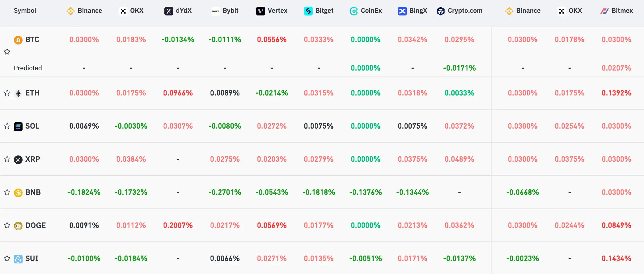Open the DOGE symbol link
644x274 pixels.
[36, 225]
